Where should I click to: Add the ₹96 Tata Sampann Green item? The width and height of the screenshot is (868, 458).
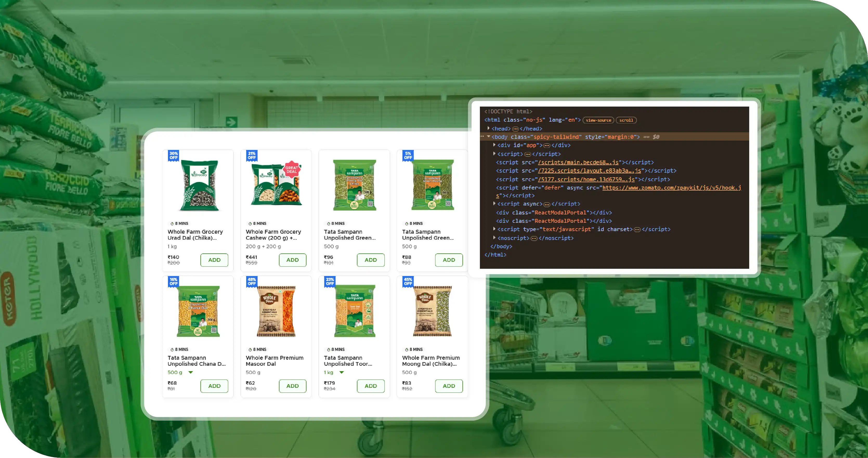371,260
